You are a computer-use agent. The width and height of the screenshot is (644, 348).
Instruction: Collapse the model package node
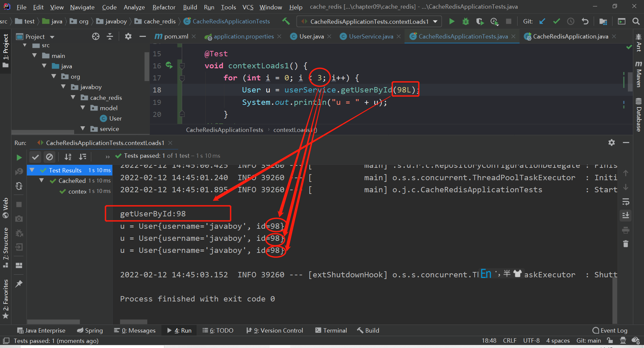[x=83, y=108]
